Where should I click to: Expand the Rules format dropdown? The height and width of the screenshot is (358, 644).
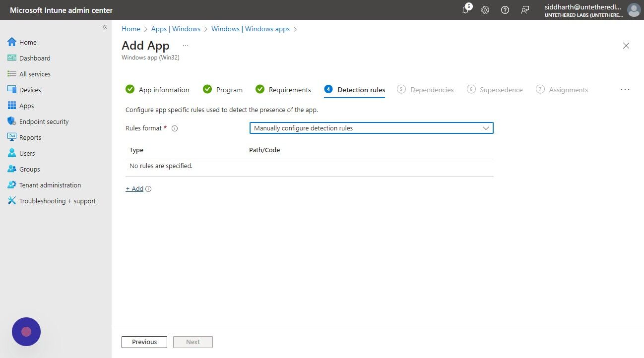(371, 128)
